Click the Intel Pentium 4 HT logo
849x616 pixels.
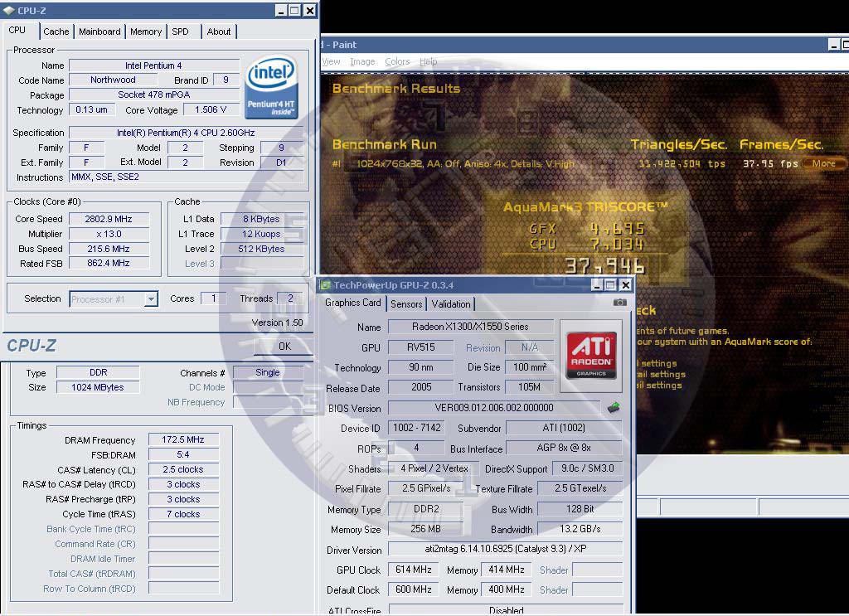[x=271, y=88]
